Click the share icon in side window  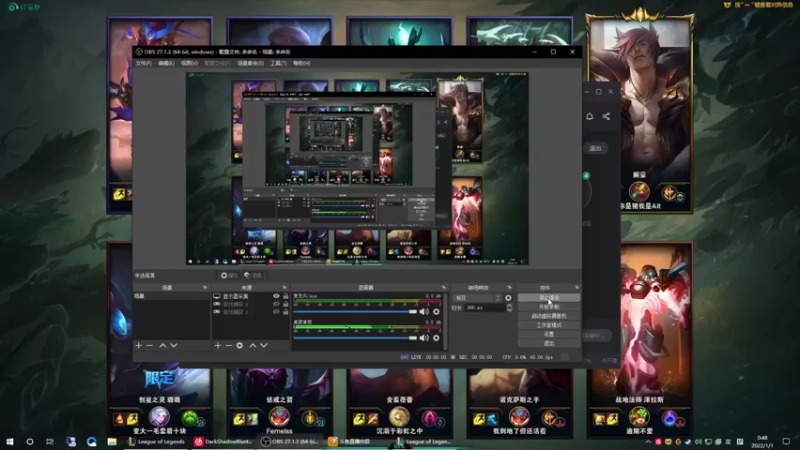click(x=606, y=116)
